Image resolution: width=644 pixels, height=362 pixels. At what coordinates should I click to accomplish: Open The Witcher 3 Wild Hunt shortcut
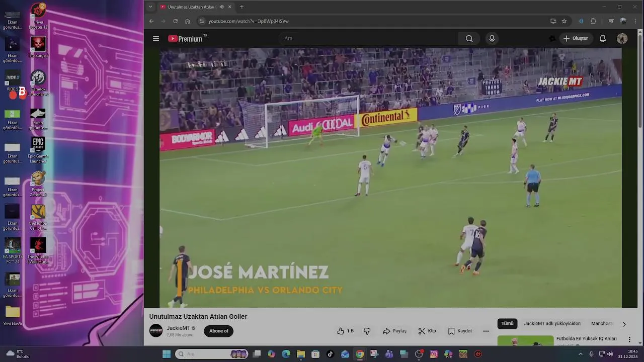click(x=38, y=250)
